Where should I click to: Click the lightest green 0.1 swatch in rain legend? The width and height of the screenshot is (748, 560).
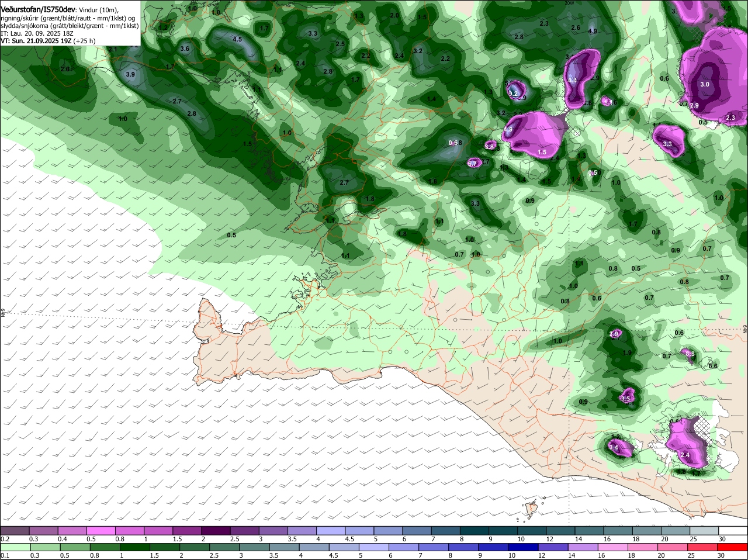[x=15, y=547]
